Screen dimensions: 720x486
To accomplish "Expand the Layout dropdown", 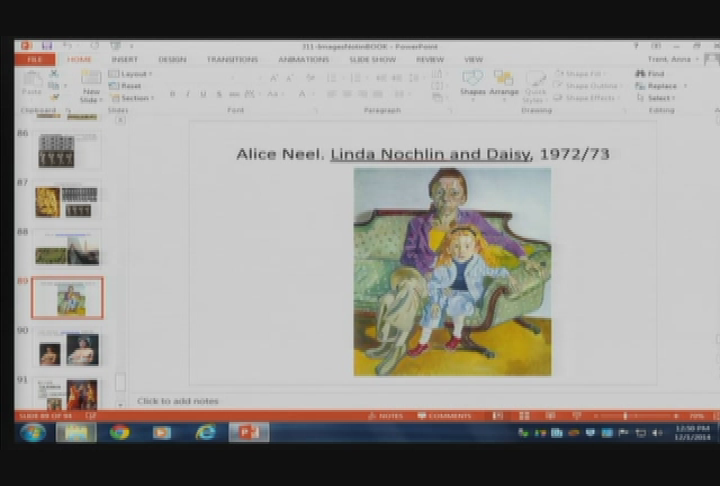I will pyautogui.click(x=131, y=73).
